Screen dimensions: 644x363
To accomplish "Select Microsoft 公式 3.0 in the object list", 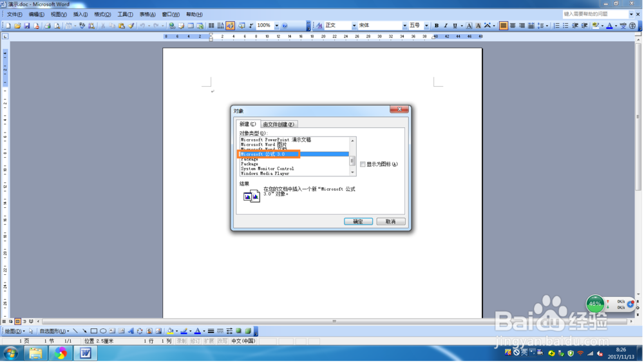I will (x=294, y=154).
